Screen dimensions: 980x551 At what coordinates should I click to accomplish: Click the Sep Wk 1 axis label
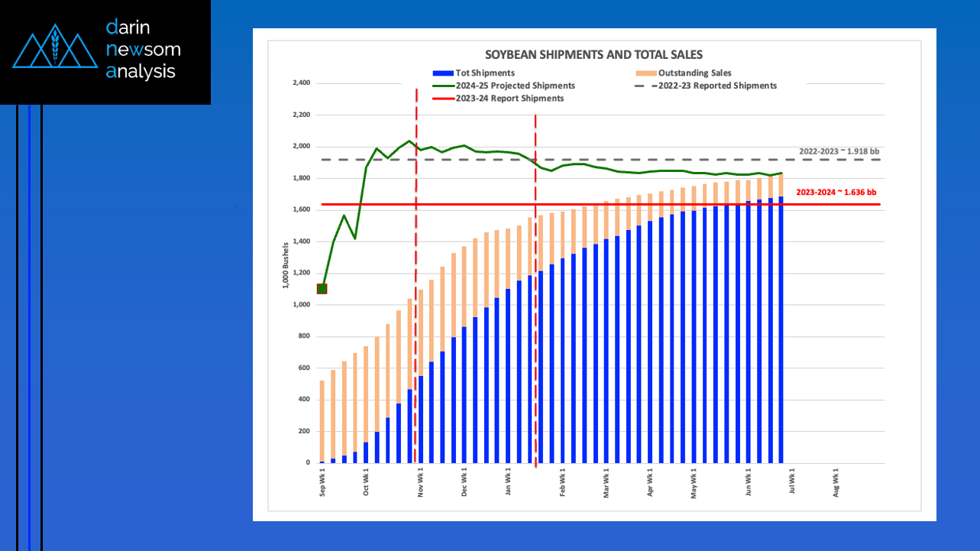click(322, 482)
